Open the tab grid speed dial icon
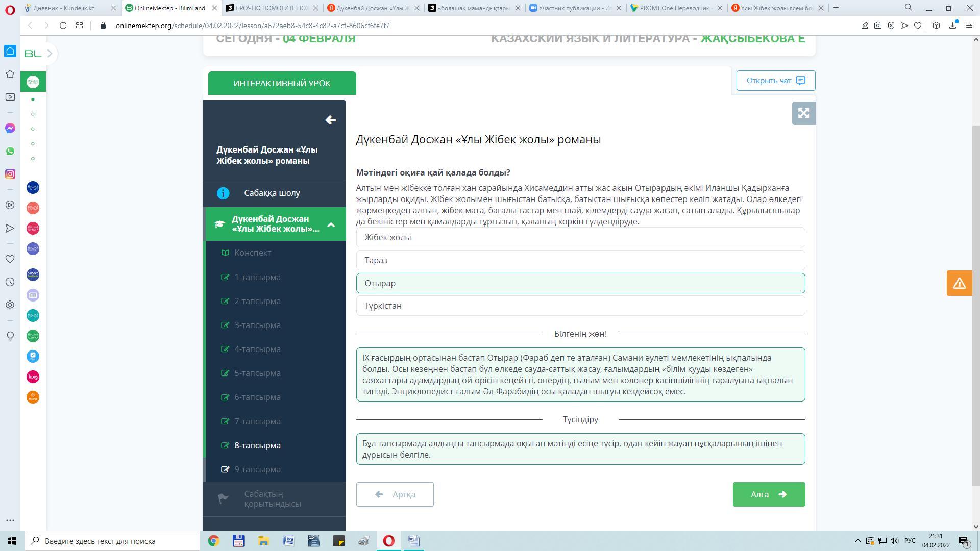Screen dimensions: 980x551 (x=79, y=26)
